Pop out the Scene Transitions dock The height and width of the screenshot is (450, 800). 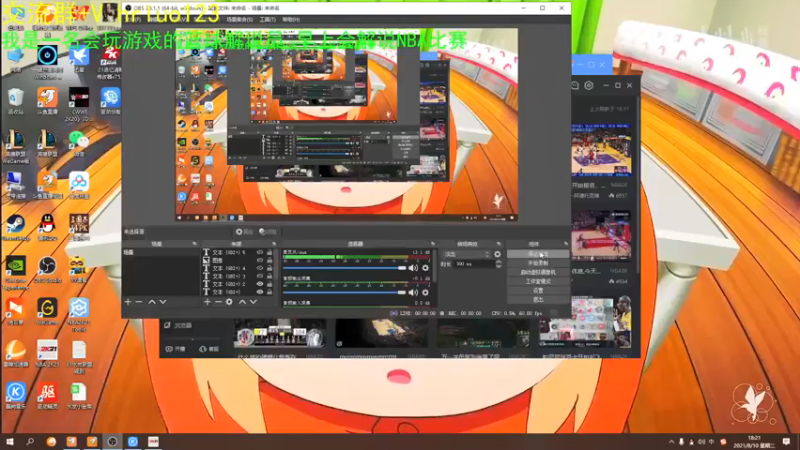pyautogui.click(x=498, y=244)
